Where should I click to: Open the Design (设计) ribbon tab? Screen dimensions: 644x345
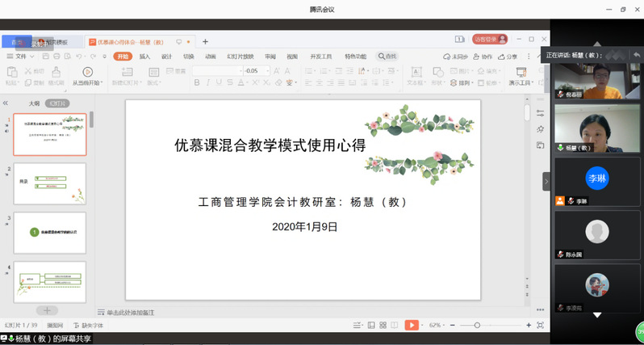[x=166, y=57]
